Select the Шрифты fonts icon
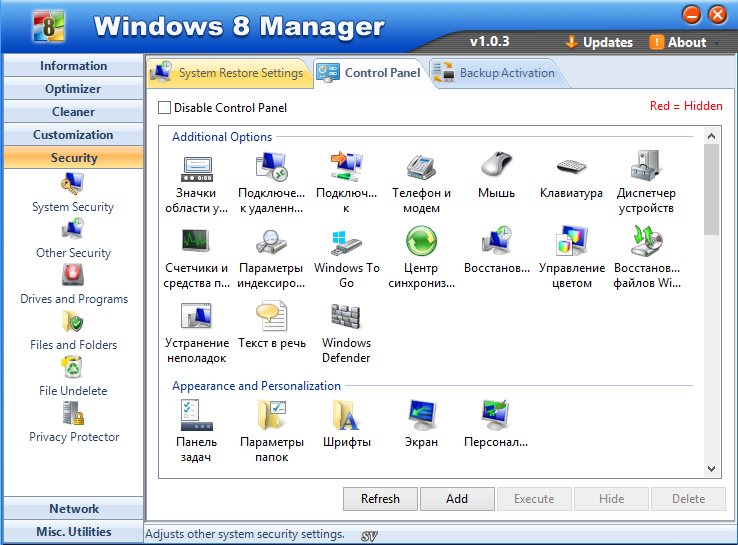The height and width of the screenshot is (545, 738). point(346,415)
